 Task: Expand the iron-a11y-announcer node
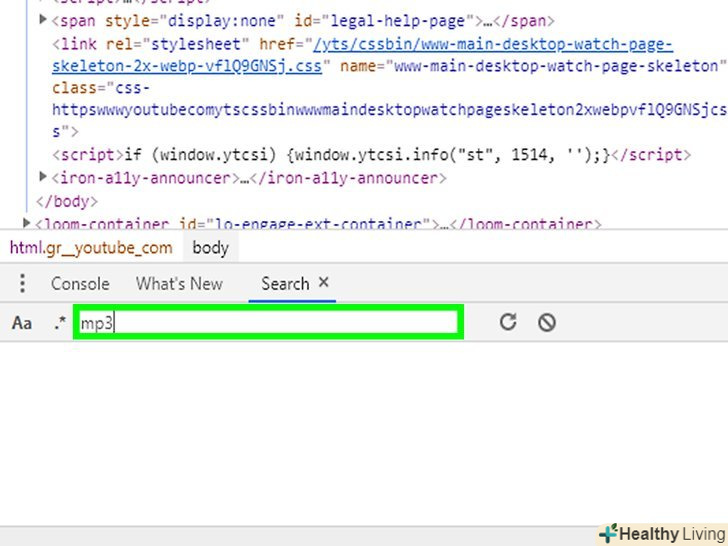(43, 176)
